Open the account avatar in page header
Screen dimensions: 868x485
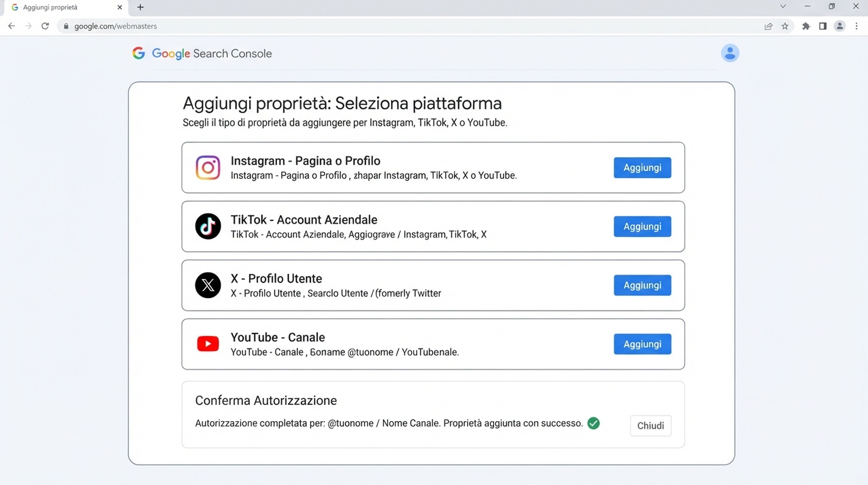pos(730,53)
